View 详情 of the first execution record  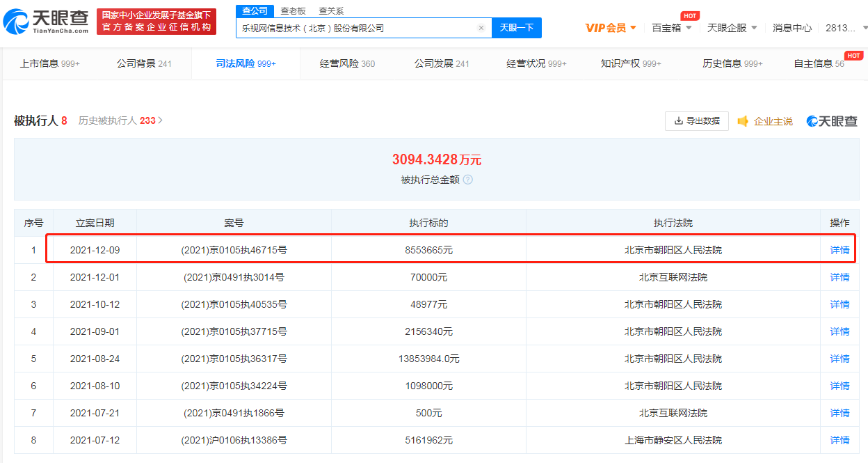(839, 249)
